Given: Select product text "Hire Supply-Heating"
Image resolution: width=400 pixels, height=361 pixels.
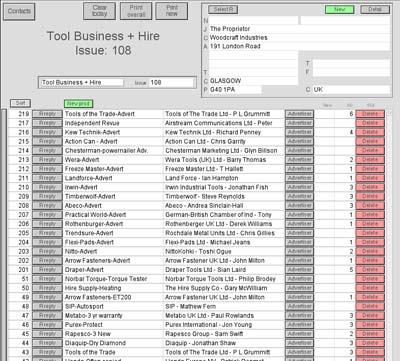Looking at the screenshot, I should tap(93, 288).
